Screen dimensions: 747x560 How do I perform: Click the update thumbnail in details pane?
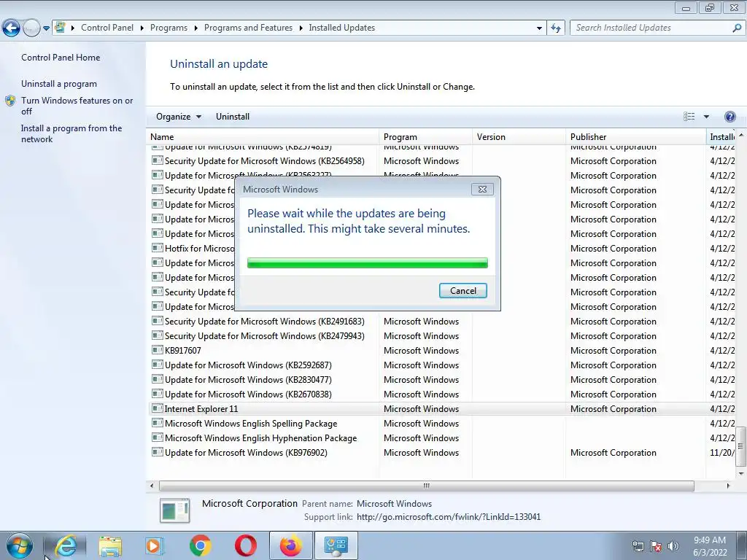(175, 510)
